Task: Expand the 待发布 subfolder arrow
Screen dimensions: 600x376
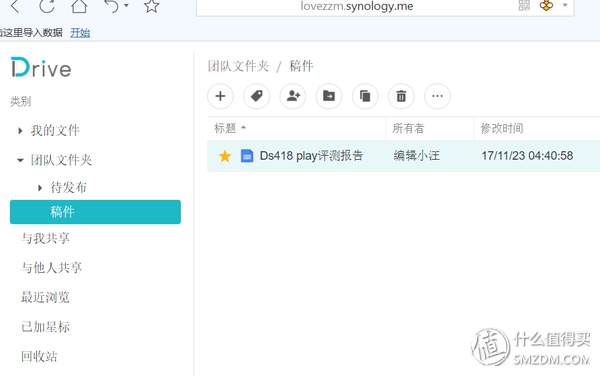Action: (40, 188)
